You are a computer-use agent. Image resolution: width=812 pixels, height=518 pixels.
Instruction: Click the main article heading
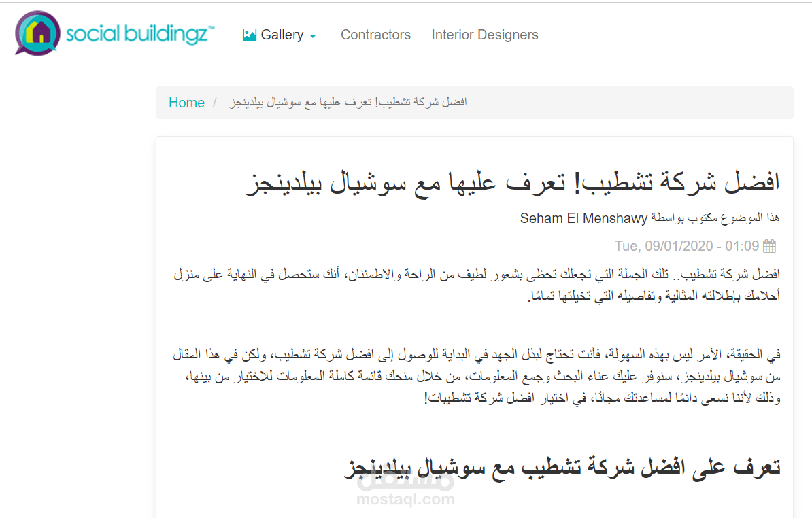(512, 183)
